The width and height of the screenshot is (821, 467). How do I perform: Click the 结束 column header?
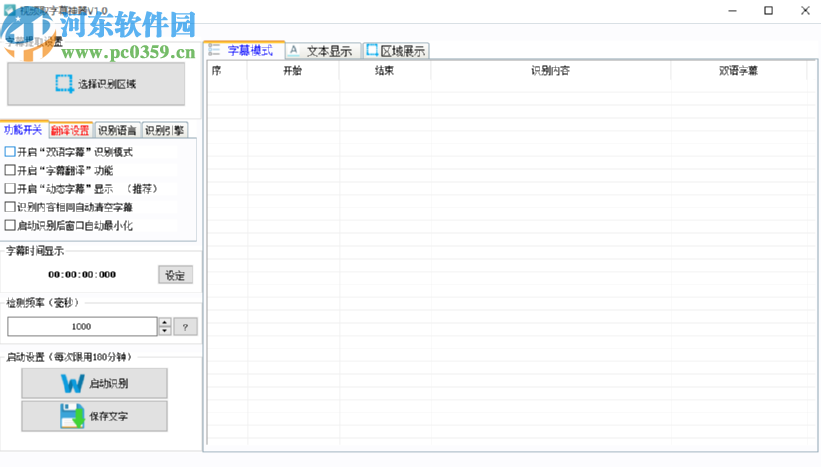click(x=384, y=71)
